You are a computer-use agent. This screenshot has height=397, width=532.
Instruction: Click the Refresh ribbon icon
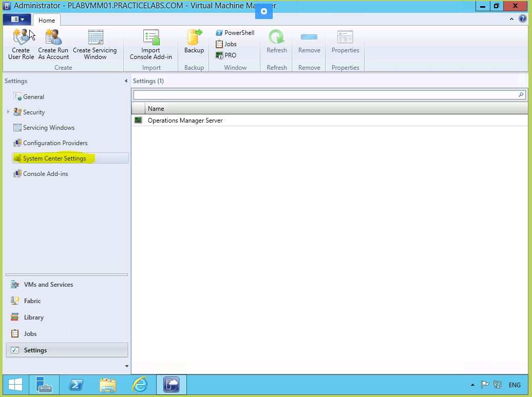[x=276, y=42]
